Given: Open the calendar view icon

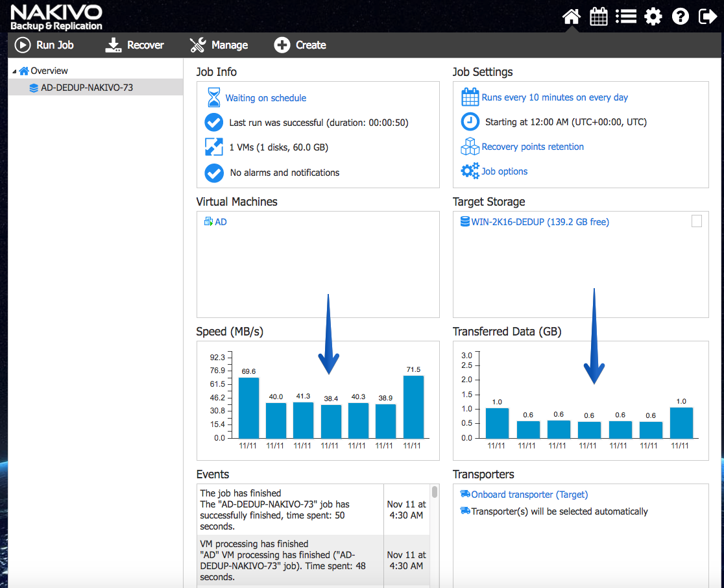Looking at the screenshot, I should (598, 17).
